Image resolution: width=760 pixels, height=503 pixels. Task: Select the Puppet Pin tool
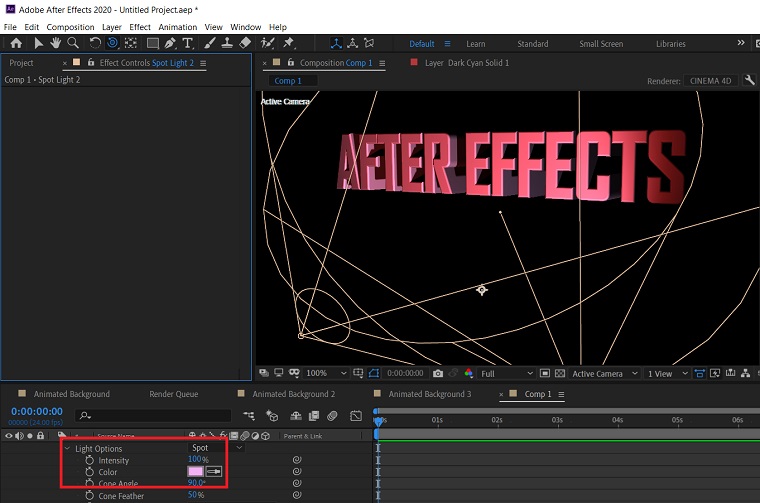point(289,43)
